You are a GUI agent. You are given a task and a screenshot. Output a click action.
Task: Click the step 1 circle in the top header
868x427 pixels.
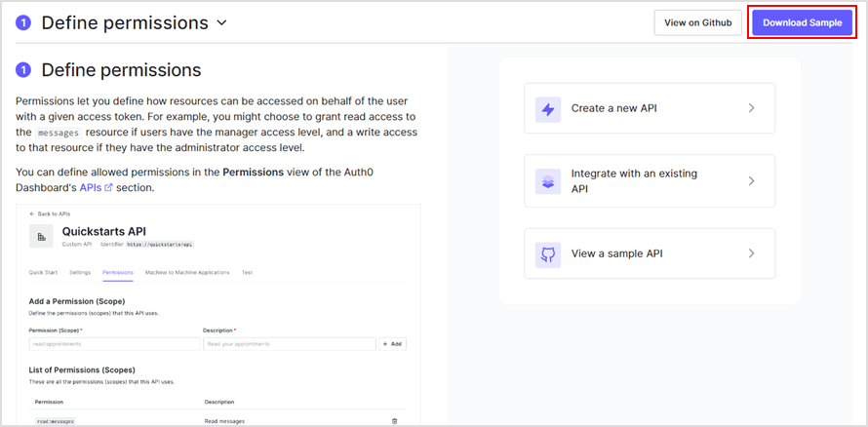coord(23,22)
